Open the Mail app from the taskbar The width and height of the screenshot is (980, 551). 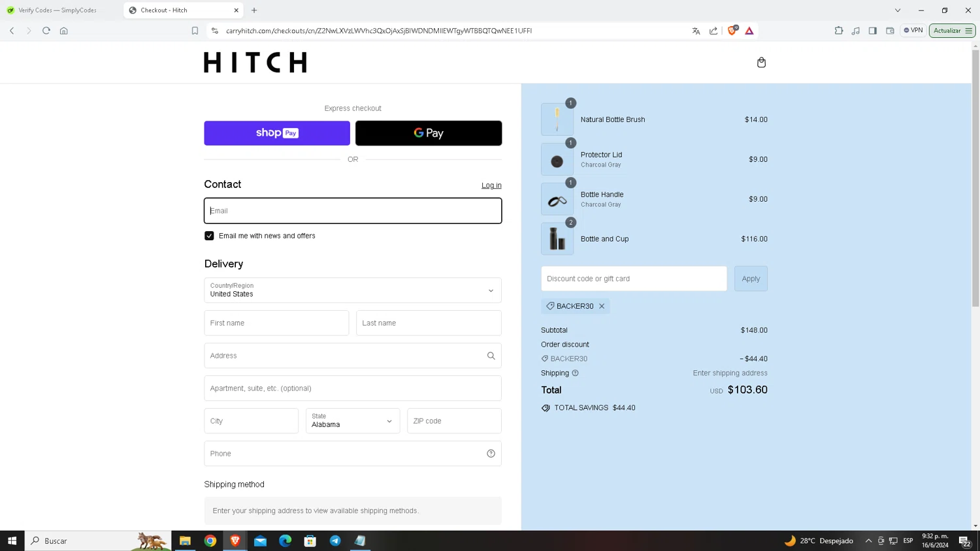(260, 541)
